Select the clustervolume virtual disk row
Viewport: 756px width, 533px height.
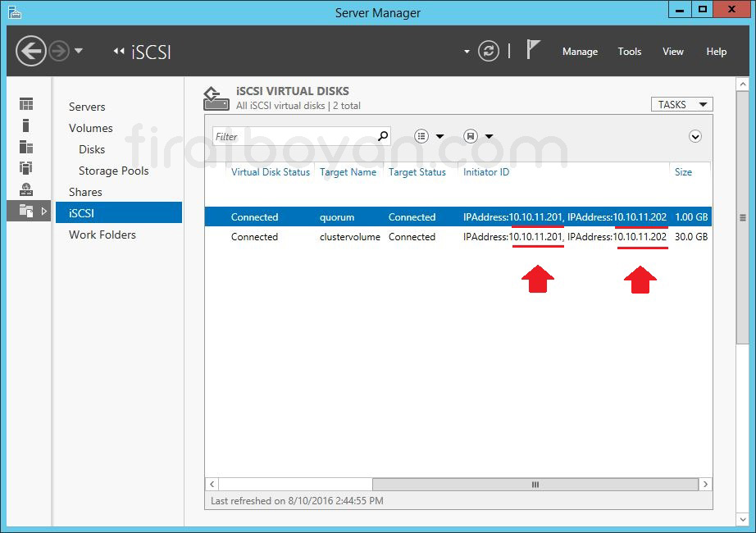pyautogui.click(x=458, y=237)
